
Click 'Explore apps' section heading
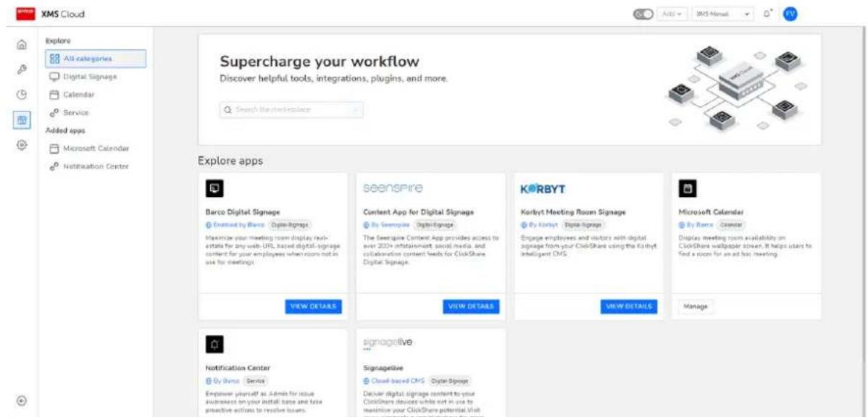pyautogui.click(x=230, y=161)
